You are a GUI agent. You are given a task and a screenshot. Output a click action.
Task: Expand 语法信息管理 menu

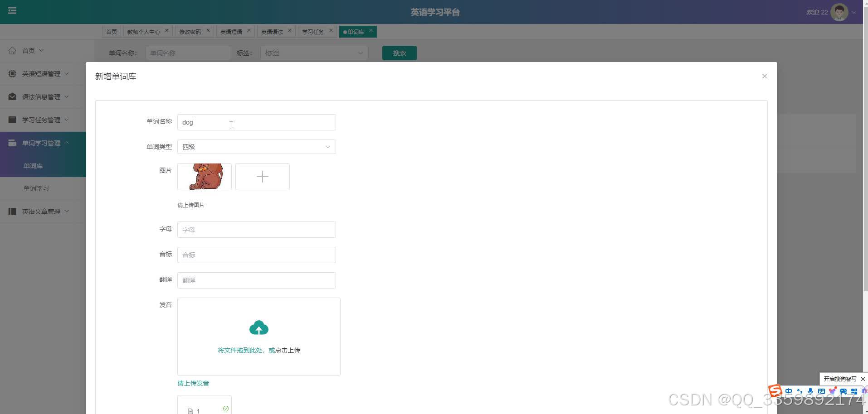pyautogui.click(x=67, y=96)
